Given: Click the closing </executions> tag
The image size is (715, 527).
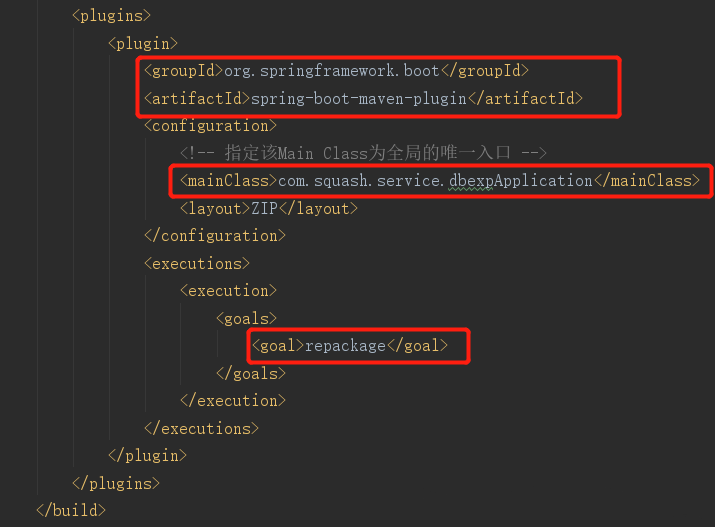Looking at the screenshot, I should pyautogui.click(x=202, y=428).
